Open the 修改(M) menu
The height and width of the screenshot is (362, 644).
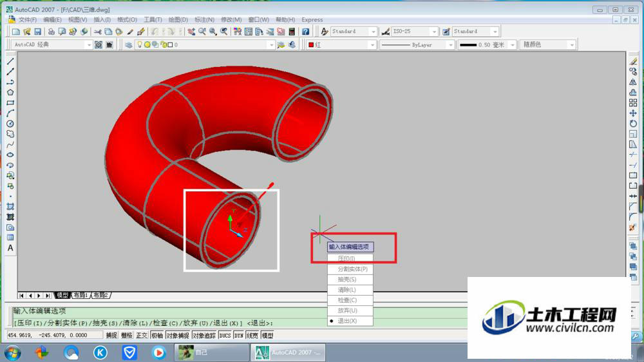pos(231,20)
